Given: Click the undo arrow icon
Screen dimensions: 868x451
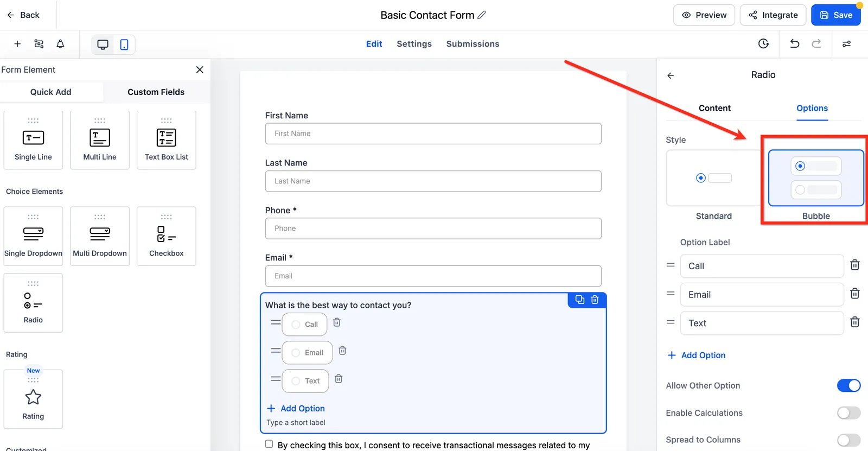Looking at the screenshot, I should (795, 44).
